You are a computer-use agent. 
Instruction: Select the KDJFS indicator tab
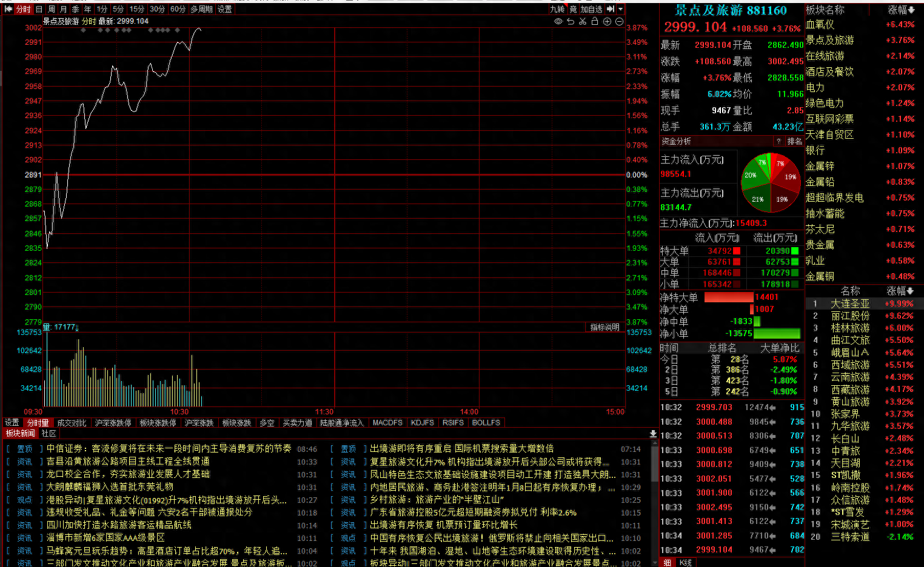click(x=423, y=423)
